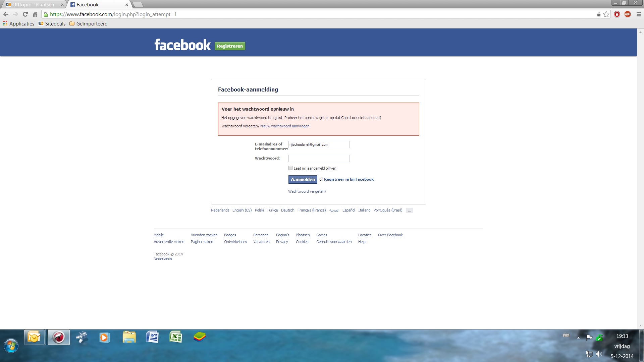644x362 pixels.
Task: Open a new browser tab
Action: coord(138,5)
